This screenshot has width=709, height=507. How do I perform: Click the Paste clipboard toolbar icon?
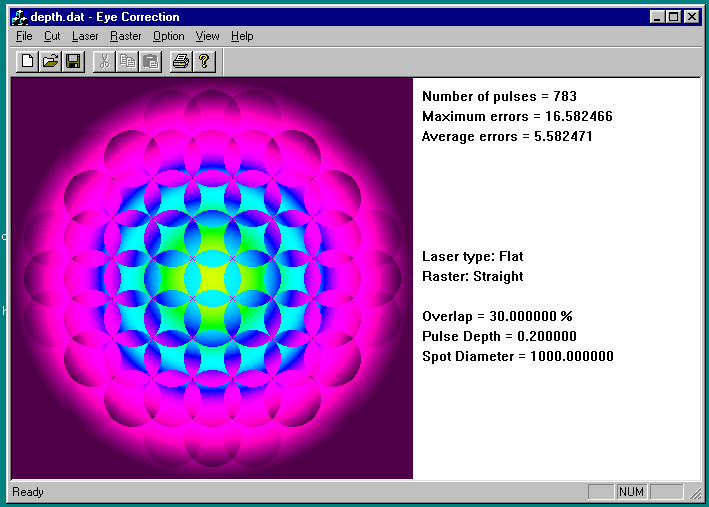[150, 61]
